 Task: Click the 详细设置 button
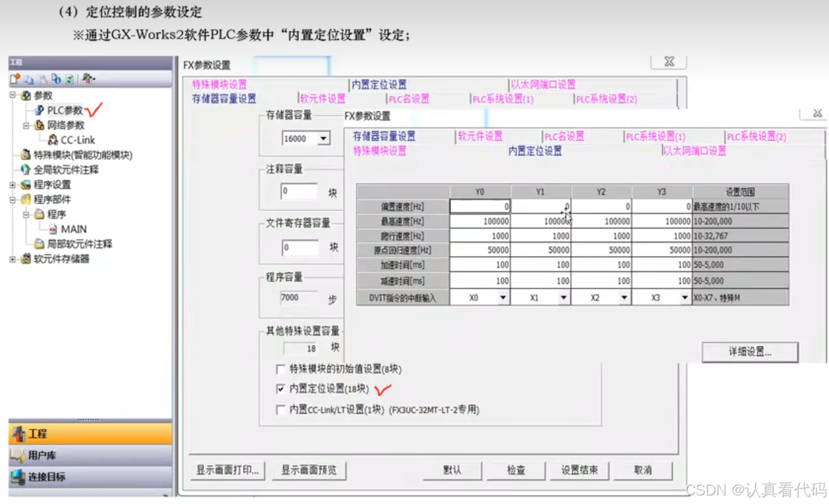click(x=751, y=351)
